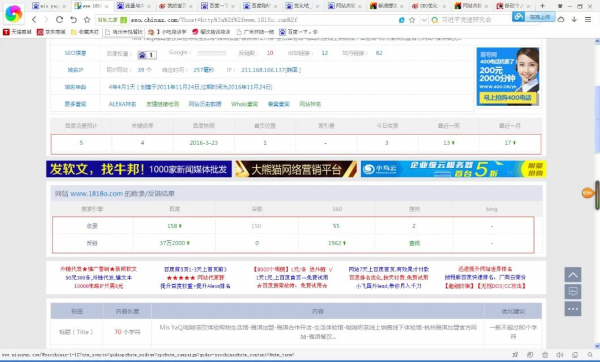Switch to the 网站关联 tab next to 优化
The height and width of the screenshot is (362, 600).
pyautogui.click(x=344, y=6)
